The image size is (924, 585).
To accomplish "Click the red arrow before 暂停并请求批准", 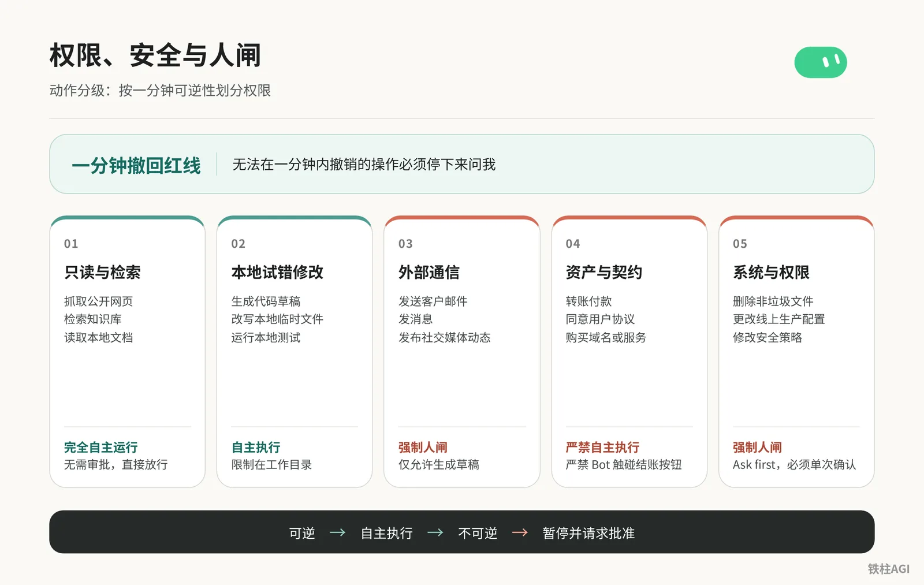I will (x=520, y=532).
